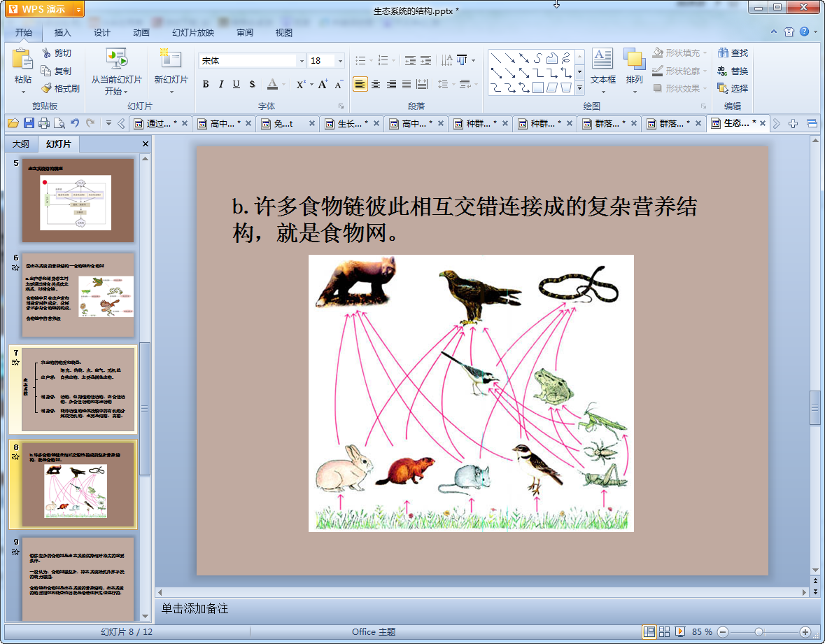Click Find (查找) binoculars icon

coord(723,53)
